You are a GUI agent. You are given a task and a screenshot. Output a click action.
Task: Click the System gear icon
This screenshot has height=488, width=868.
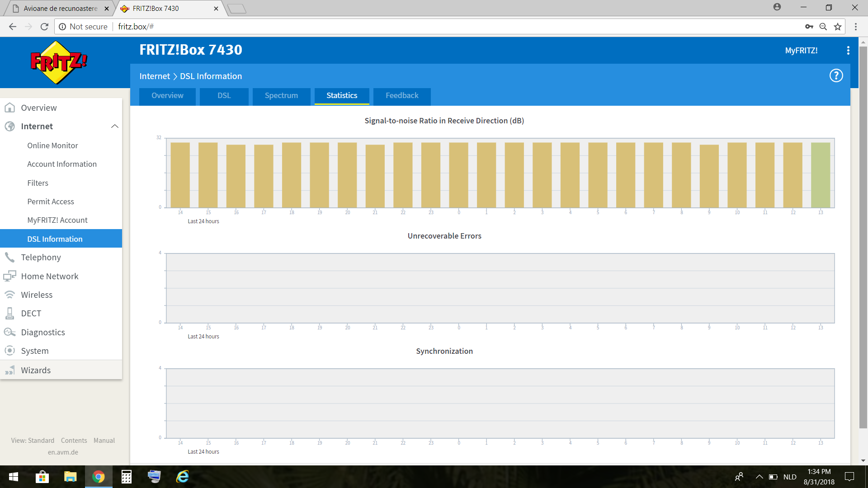coord(9,351)
